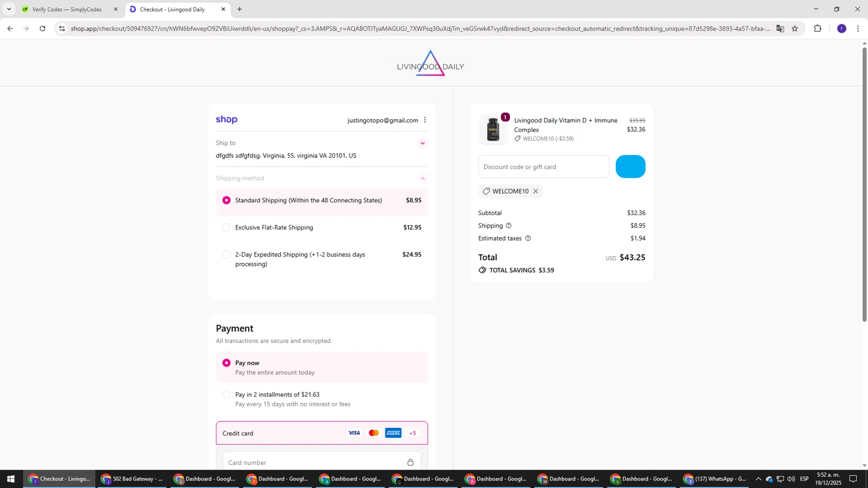Screen dimensions: 868x488
Task: Reload the checkout page
Action: [x=42, y=28]
